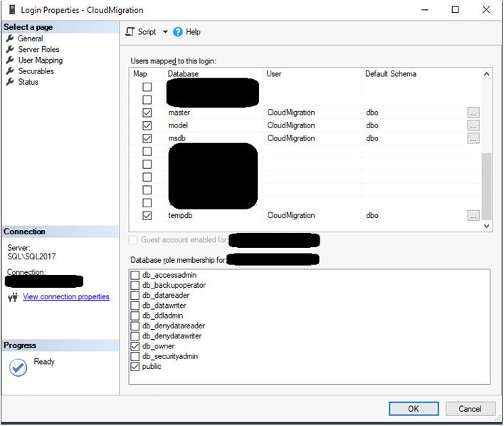Minimize the Login Properties window
The image size is (504, 426).
pyautogui.click(x=425, y=10)
